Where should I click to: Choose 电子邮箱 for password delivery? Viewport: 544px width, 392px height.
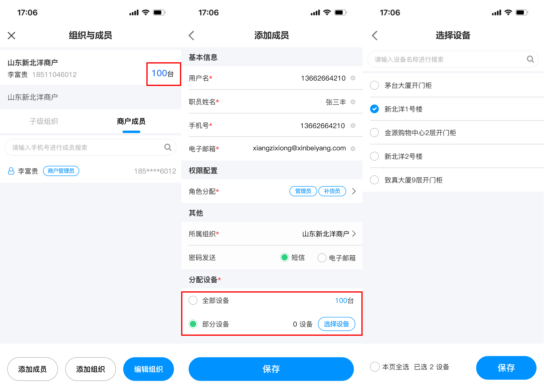[322, 258]
